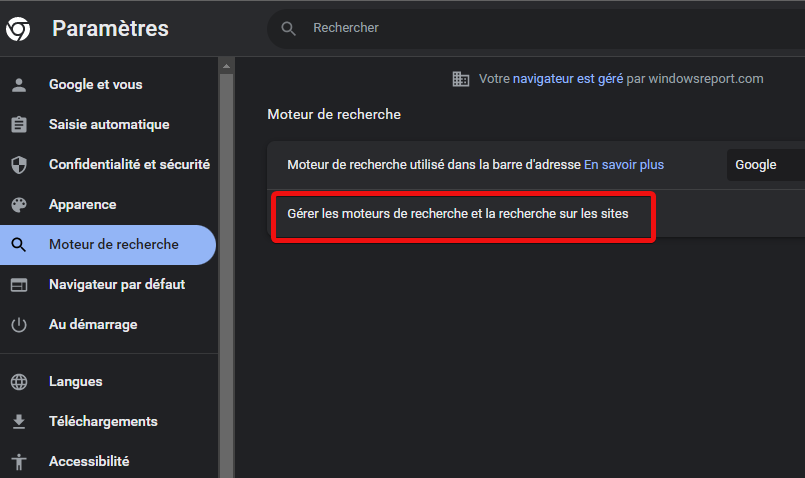Click the sidebar scrollbar thumb

(226, 276)
